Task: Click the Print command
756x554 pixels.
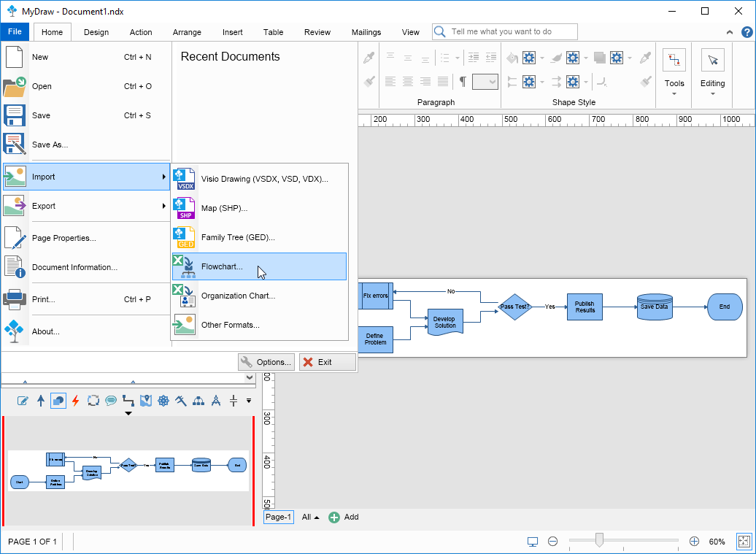Action: coord(86,299)
